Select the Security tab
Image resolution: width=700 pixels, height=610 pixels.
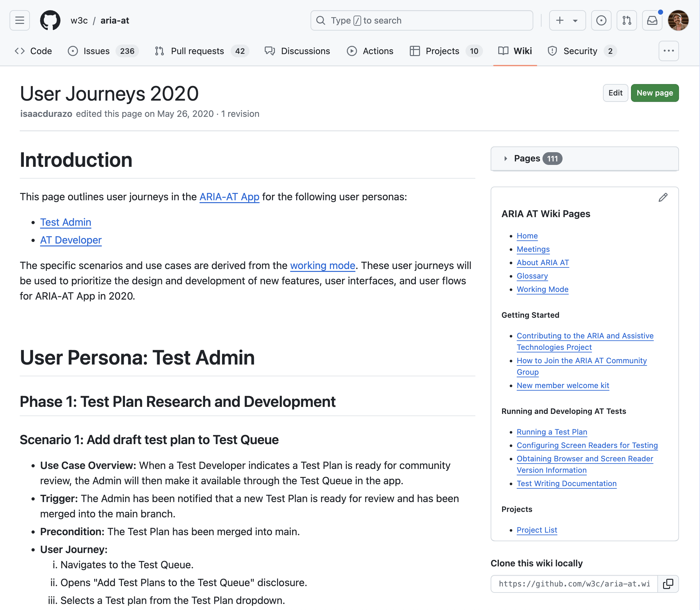[580, 51]
